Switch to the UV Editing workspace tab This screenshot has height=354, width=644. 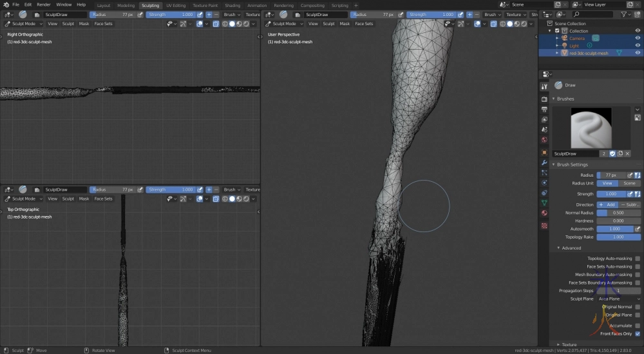pyautogui.click(x=175, y=5)
